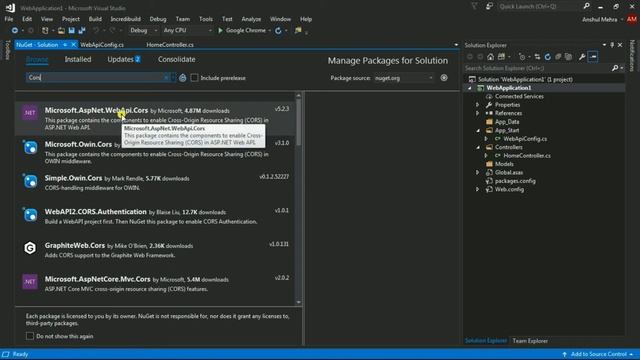Viewport: 640px width, 360px height.
Task: Start debugging with the green play icon
Action: point(220,31)
